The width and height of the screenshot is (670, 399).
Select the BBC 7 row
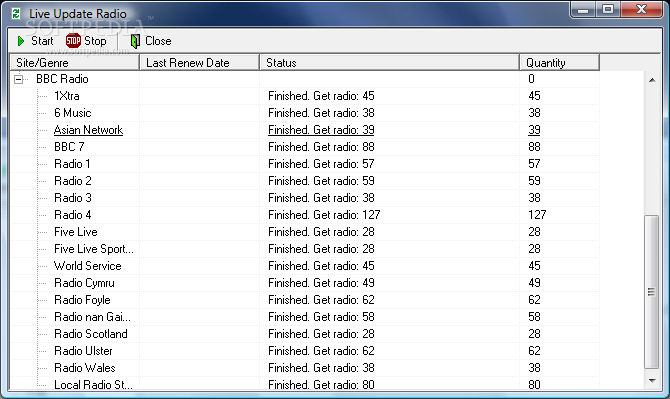[305, 147]
